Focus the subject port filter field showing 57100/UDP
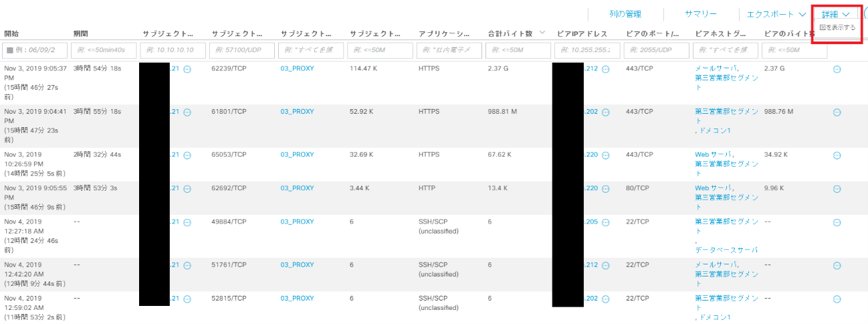The image size is (868, 324). (x=240, y=50)
